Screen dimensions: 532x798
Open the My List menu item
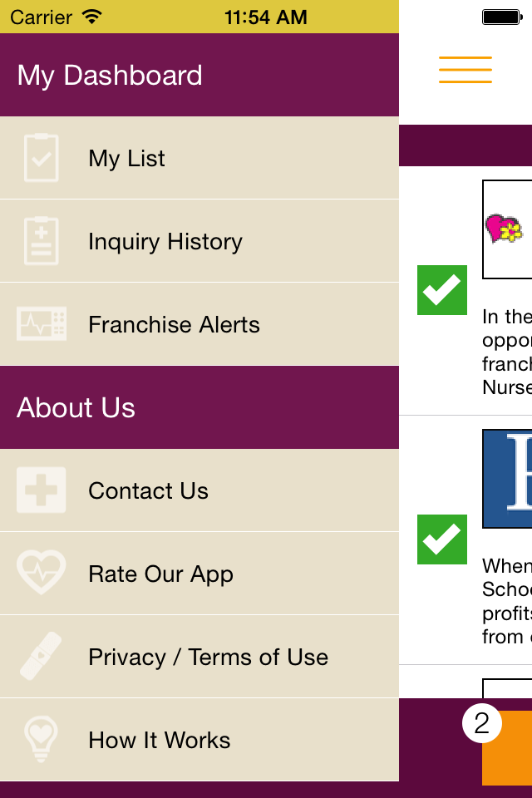tap(126, 158)
